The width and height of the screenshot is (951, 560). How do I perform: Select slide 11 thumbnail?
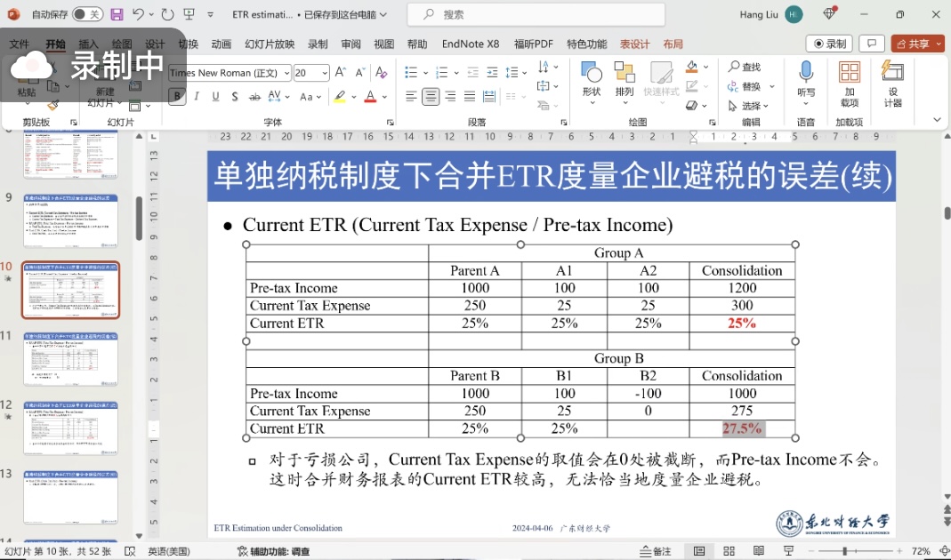[x=70, y=358]
